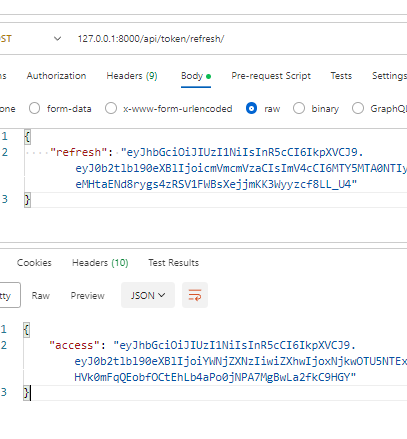Click the closing brace on response line 3

(26, 393)
